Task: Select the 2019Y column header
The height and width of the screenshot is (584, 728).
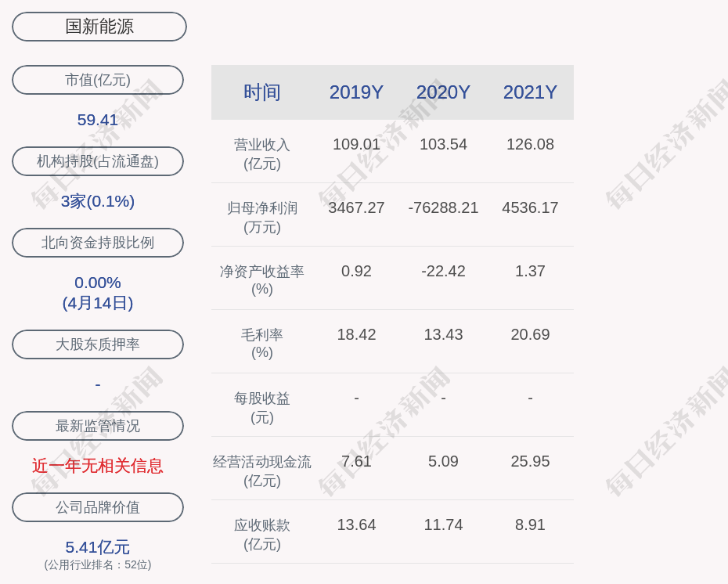Action: click(356, 92)
